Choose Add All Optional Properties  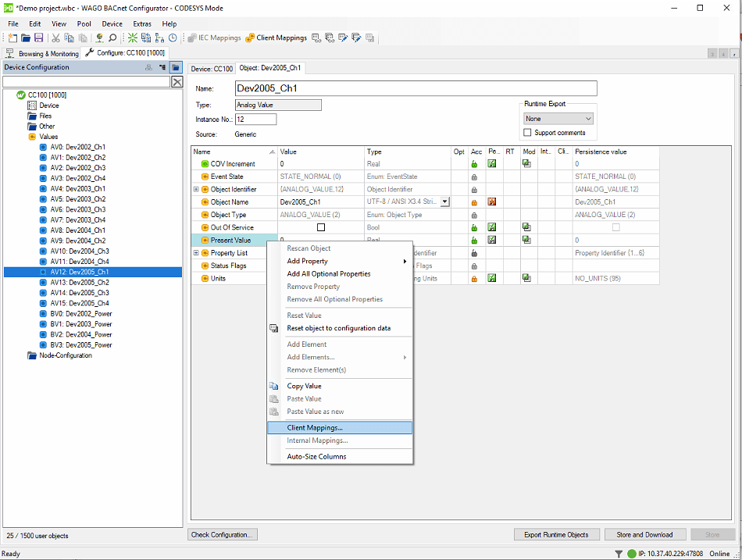pos(340,273)
